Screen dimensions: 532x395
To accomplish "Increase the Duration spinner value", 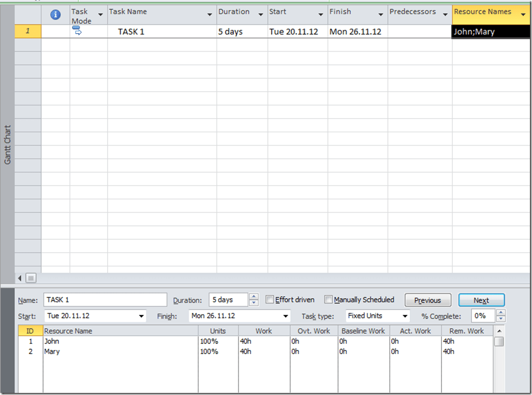I will pos(254,297).
